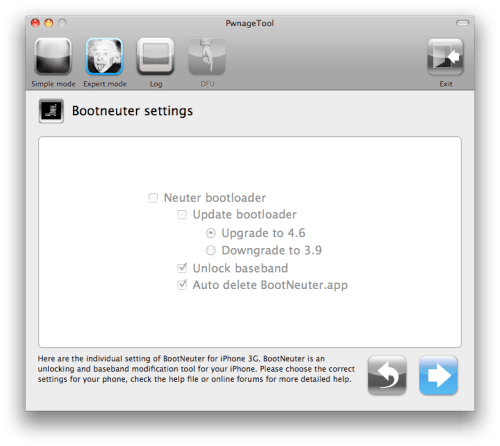Screen dimensions: 500x446
Task: Choose Downgrade to 3.9 radio button
Action: pyautogui.click(x=211, y=250)
